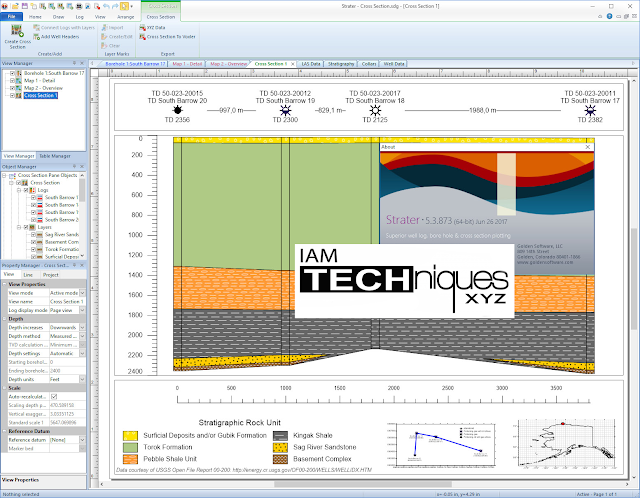Toggle the Logs group visibility checkbox

click(26, 190)
